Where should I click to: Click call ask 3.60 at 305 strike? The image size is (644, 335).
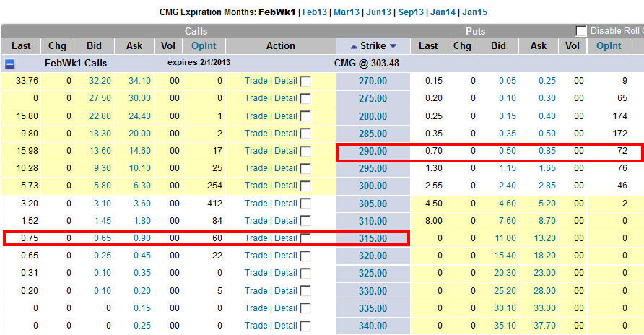142,203
